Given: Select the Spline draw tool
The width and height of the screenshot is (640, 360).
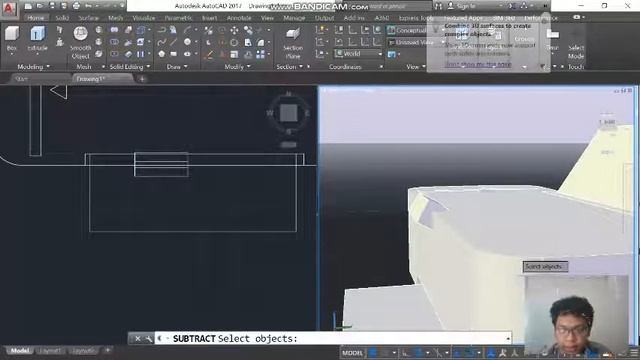Looking at the screenshot, I should pyautogui.click(x=162, y=42).
